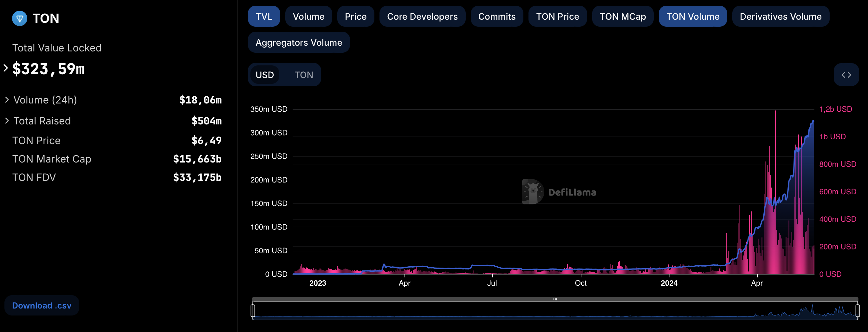
Task: Click the TON logo icon
Action: [x=20, y=18]
